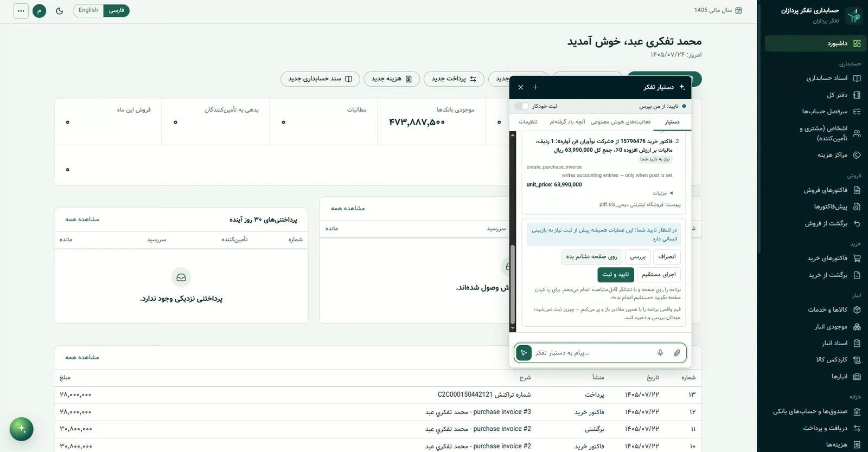Viewport: 868px width, 452px height.
Task: Open the فعالیت‌های هوش مصنوعی tab
Action: click(x=621, y=122)
